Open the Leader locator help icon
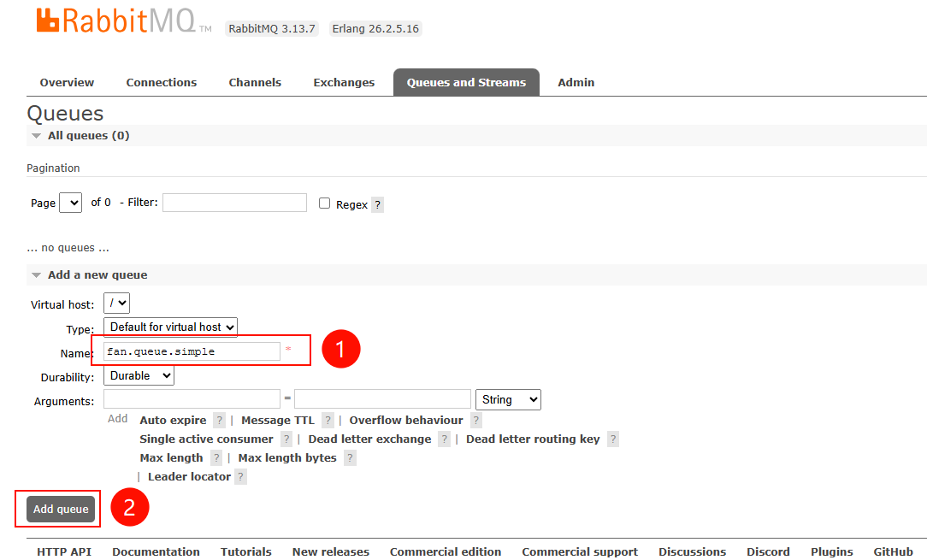This screenshot has width=927, height=560. 240,477
